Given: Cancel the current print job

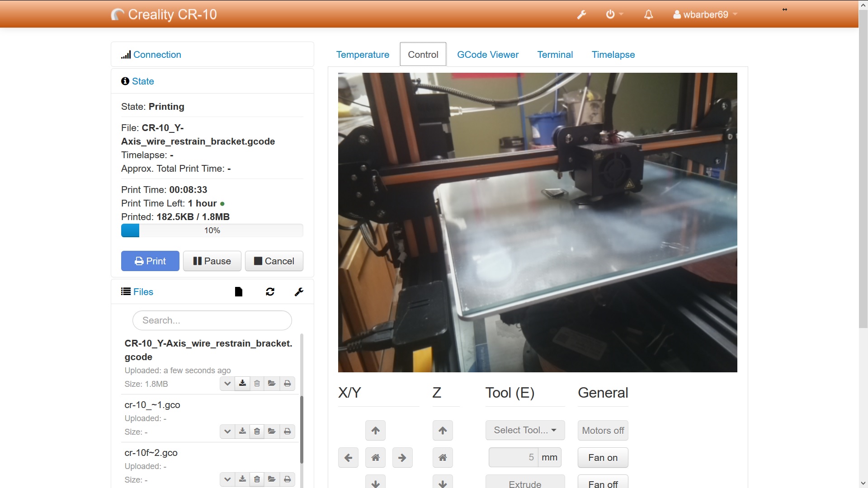Looking at the screenshot, I should pos(274,261).
